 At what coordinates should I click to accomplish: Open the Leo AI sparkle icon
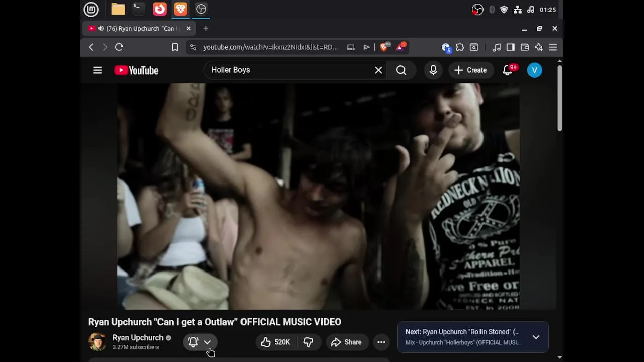click(x=539, y=47)
